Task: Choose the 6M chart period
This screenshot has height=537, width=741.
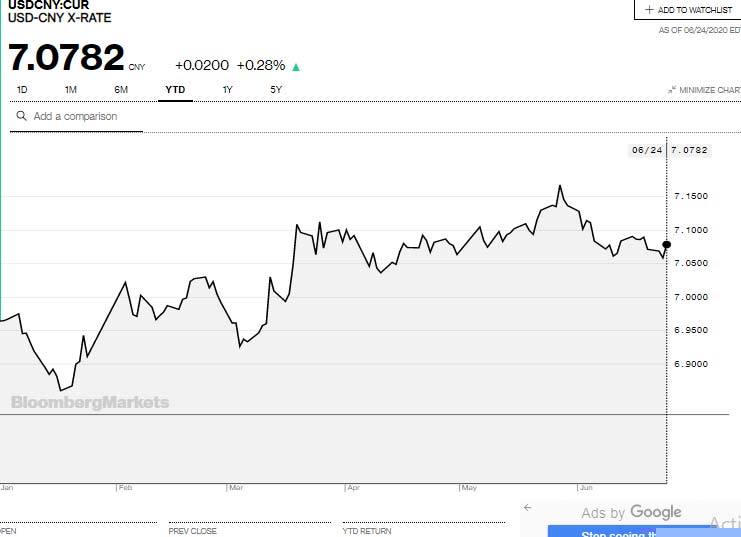Action: coord(121,90)
